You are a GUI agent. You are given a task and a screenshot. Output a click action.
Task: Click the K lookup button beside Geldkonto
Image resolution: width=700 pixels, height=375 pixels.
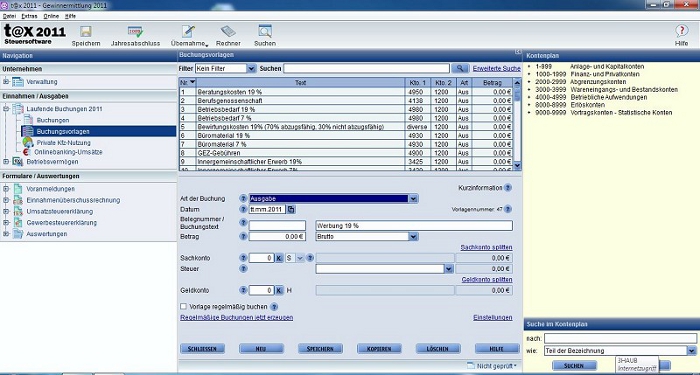click(279, 290)
